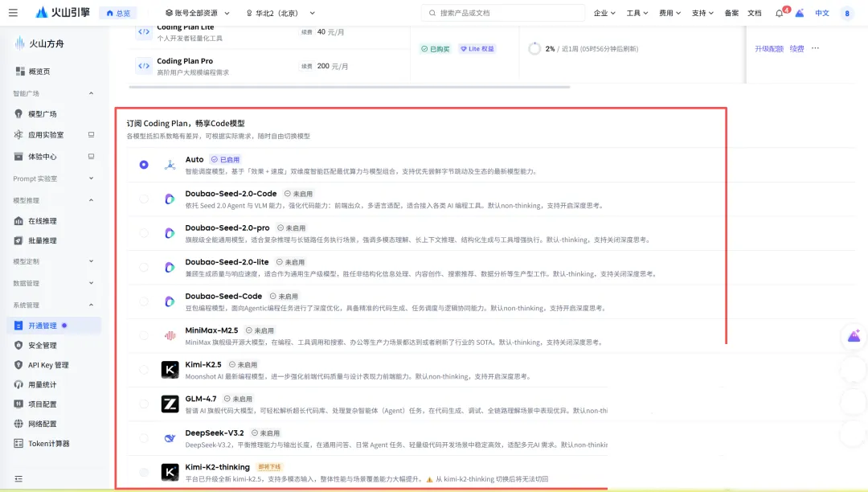The image size is (868, 492).
Task: Select Doubao-Seed-2.0-lite radio button
Action: point(144,268)
